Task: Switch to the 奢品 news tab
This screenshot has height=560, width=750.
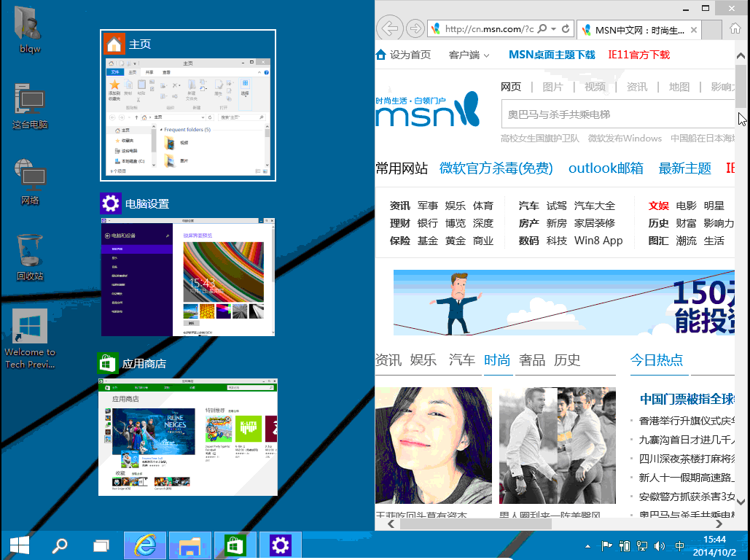Action: [x=532, y=360]
